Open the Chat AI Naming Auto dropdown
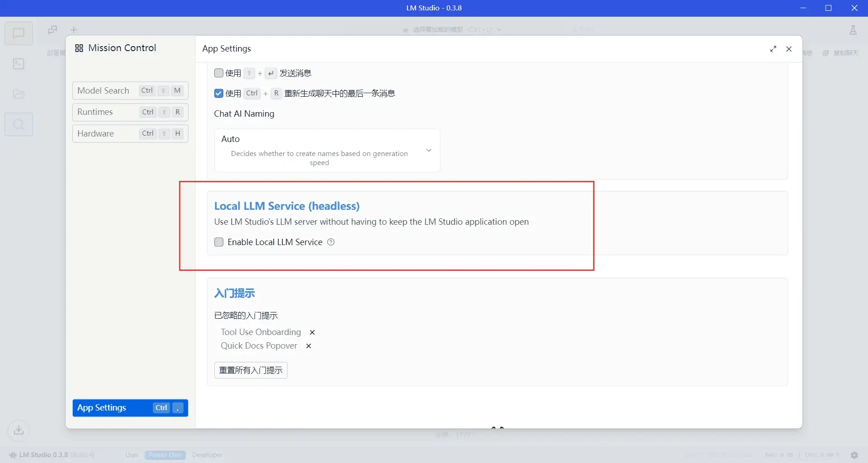 [327, 151]
